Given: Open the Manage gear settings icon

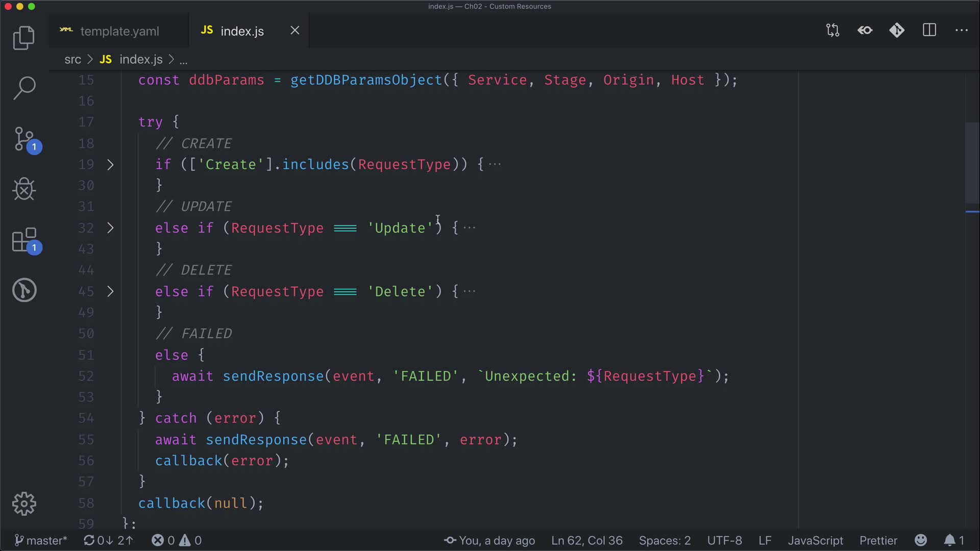Looking at the screenshot, I should pyautogui.click(x=23, y=504).
